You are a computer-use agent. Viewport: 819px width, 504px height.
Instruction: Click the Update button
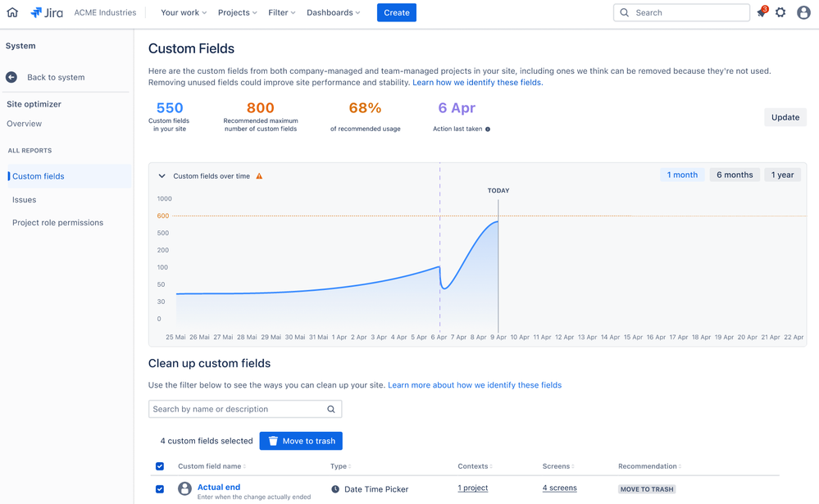785,117
